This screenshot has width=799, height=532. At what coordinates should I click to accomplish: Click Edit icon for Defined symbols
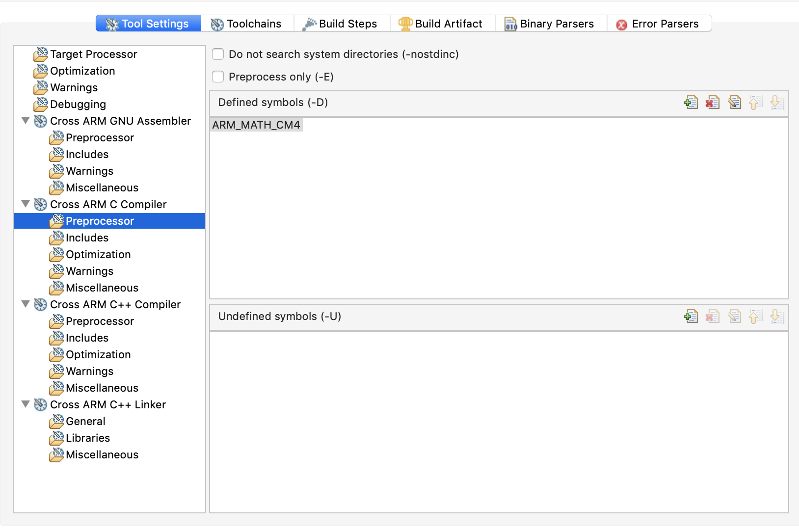point(735,102)
